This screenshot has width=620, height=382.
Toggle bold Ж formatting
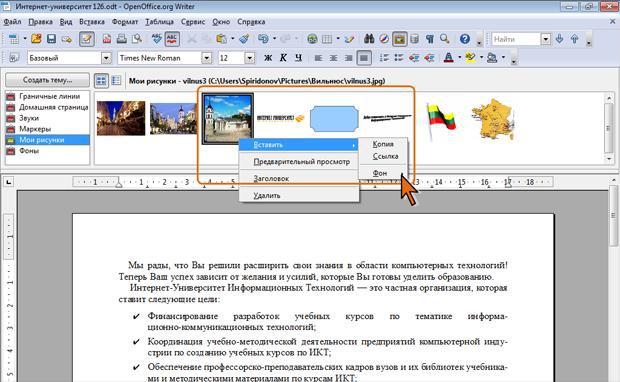coord(268,58)
